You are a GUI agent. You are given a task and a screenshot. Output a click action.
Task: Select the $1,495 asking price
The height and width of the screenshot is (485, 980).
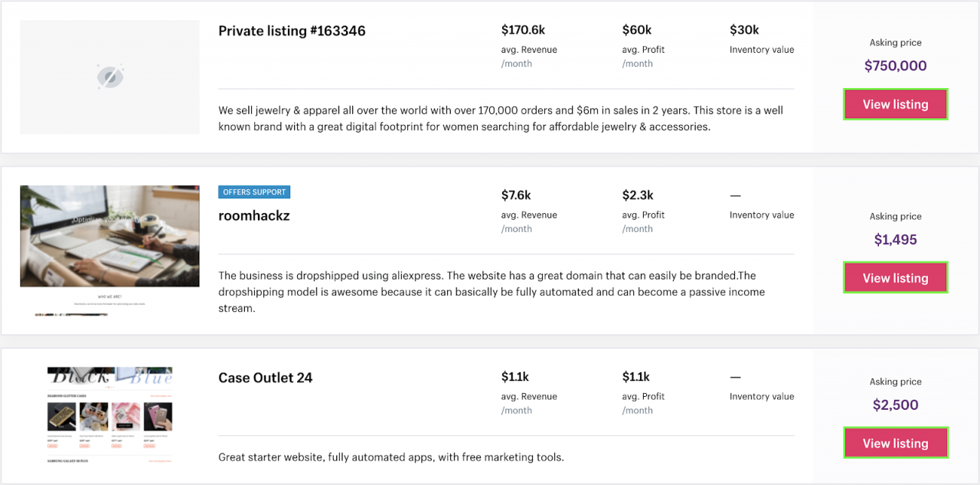pos(895,240)
